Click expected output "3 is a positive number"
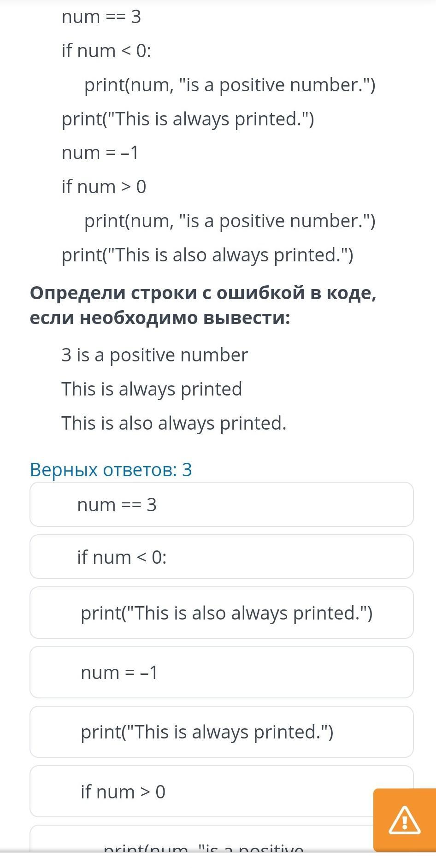 155,355
